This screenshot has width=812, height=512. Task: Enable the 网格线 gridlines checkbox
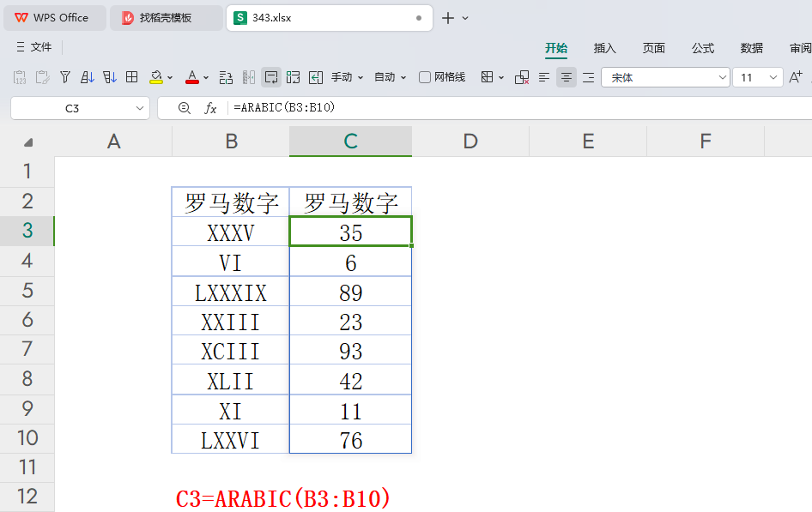coord(425,77)
